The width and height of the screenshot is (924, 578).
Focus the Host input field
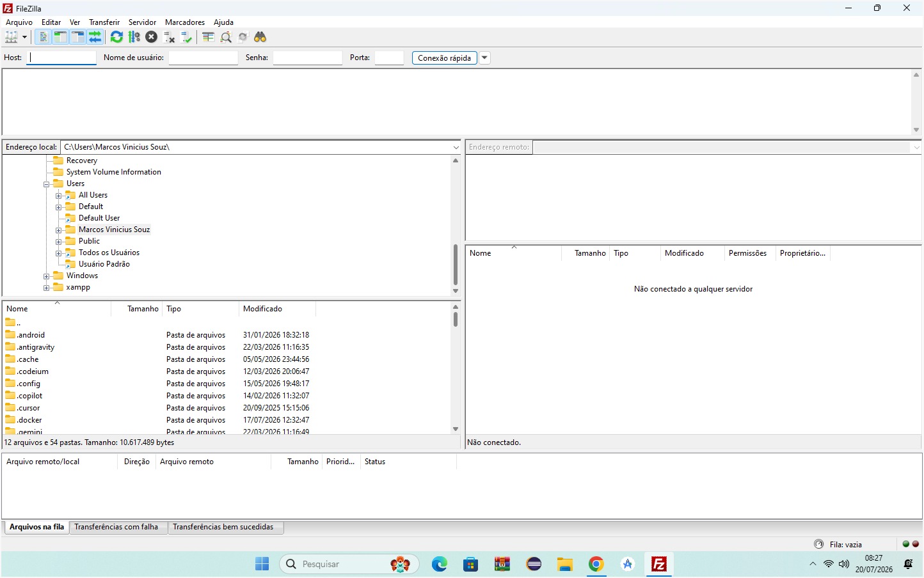[62, 58]
